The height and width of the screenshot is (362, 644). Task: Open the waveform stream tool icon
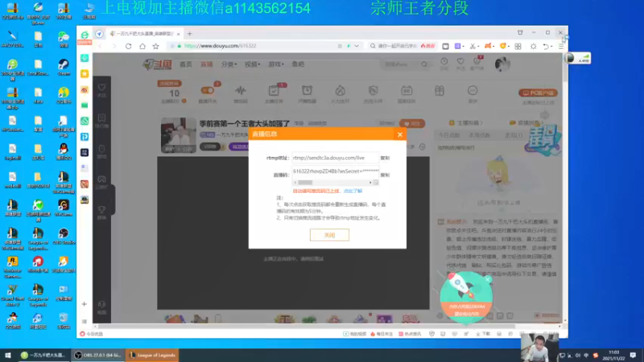(241, 91)
